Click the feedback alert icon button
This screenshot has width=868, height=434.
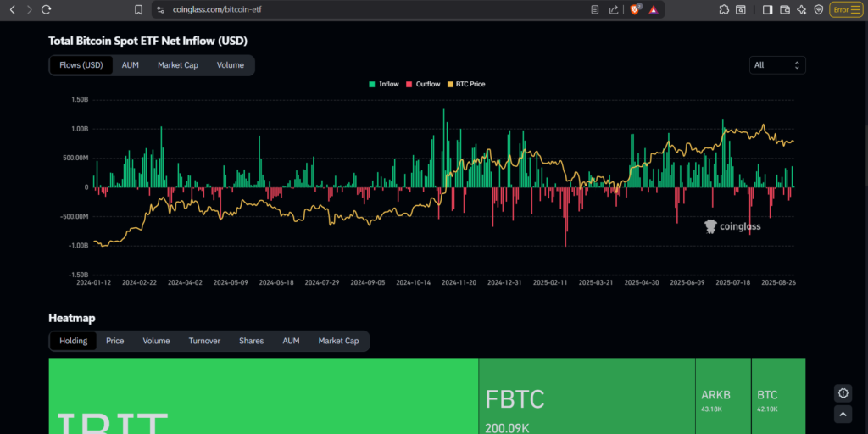point(843,393)
